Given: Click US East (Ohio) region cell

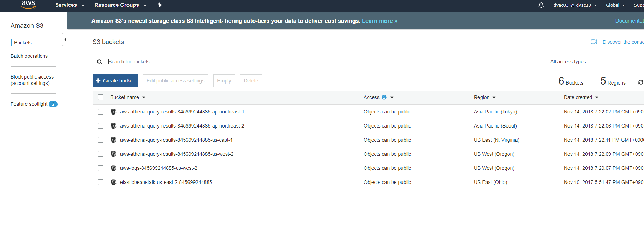Looking at the screenshot, I should (490, 182).
